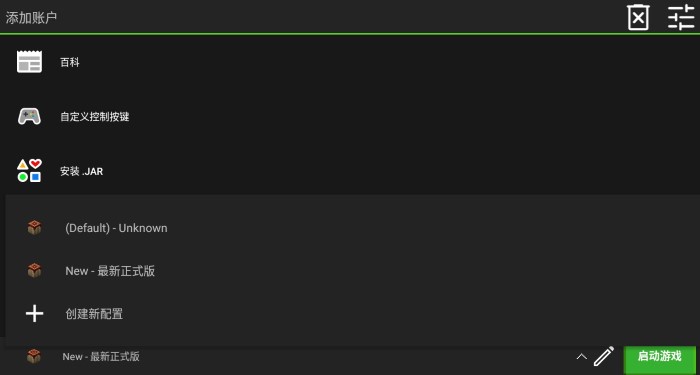Click the newspaper icon beside 百科
This screenshot has width=700, height=375.
point(29,62)
